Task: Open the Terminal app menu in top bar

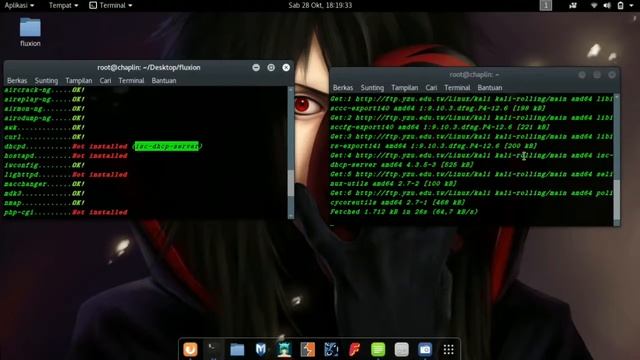Action: pyautogui.click(x=111, y=5)
